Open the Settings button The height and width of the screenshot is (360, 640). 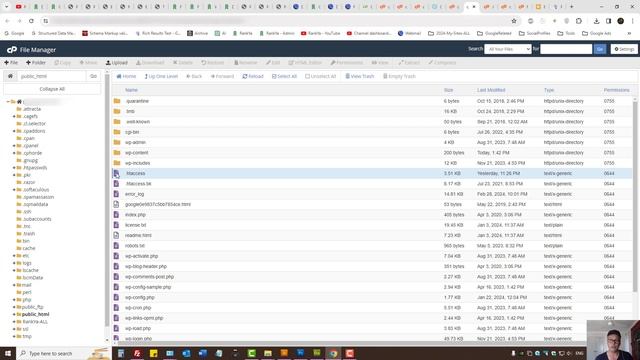[x=624, y=49]
